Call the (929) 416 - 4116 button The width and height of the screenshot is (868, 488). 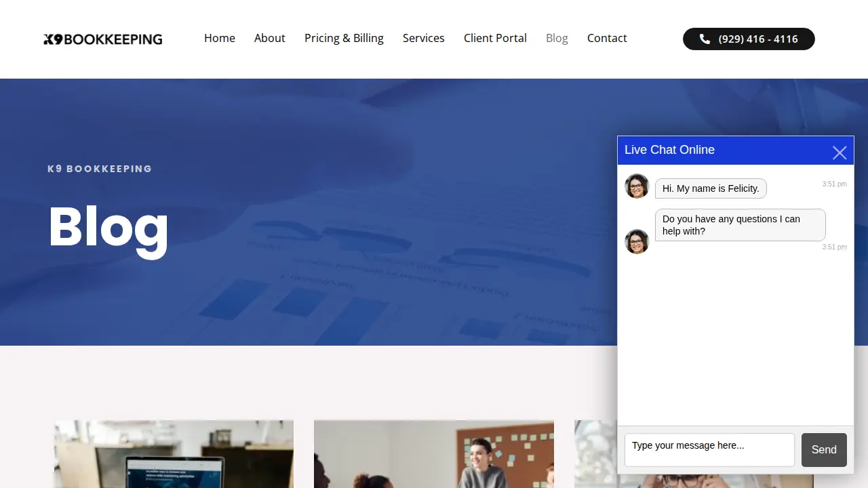pyautogui.click(x=749, y=39)
